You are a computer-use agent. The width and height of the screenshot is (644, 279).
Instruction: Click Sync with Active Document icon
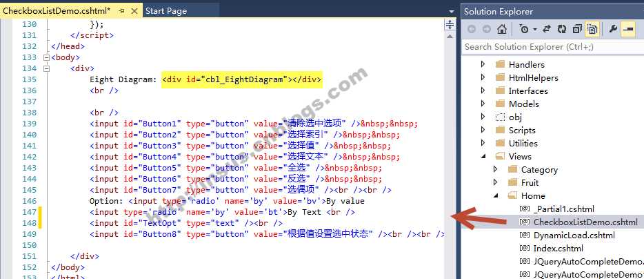coord(547,29)
